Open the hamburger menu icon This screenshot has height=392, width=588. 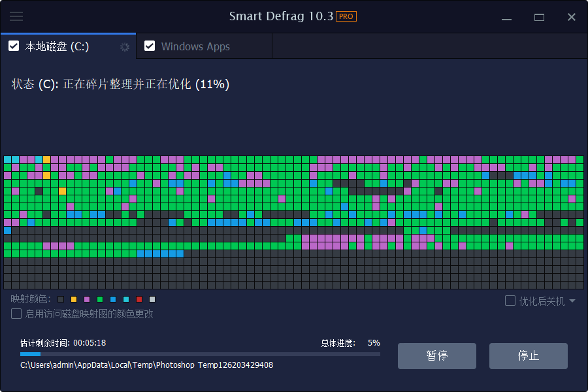16,16
